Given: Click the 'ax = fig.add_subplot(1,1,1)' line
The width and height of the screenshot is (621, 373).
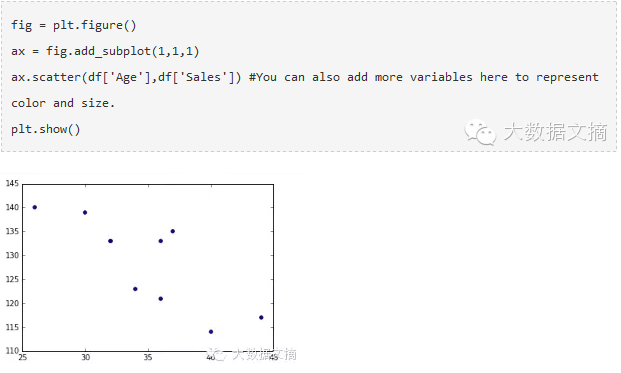Looking at the screenshot, I should tap(105, 51).
